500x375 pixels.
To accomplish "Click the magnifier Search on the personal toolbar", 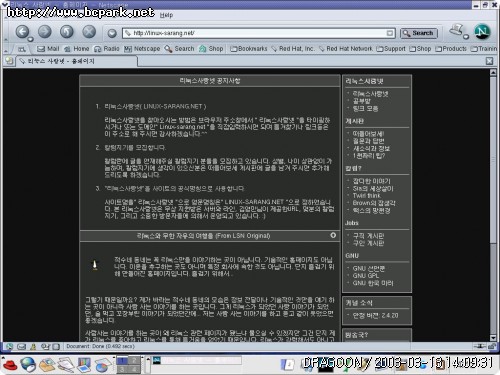I will pos(179,49).
